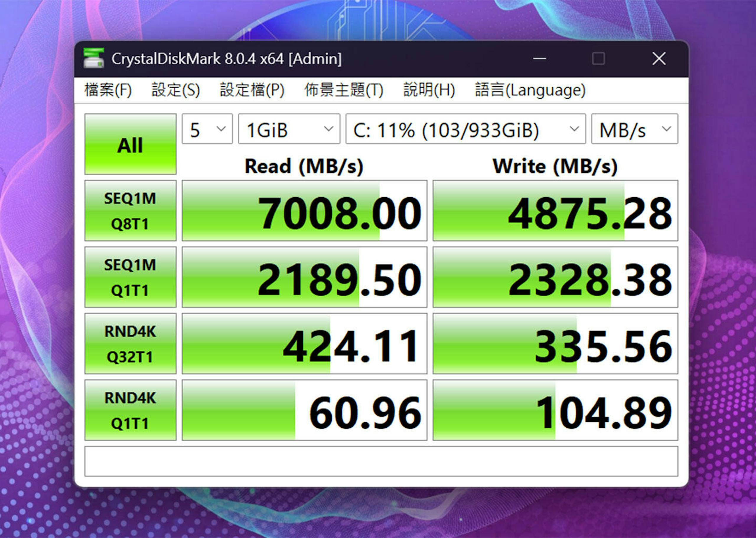Run all benchmarks with the All button

[130, 144]
